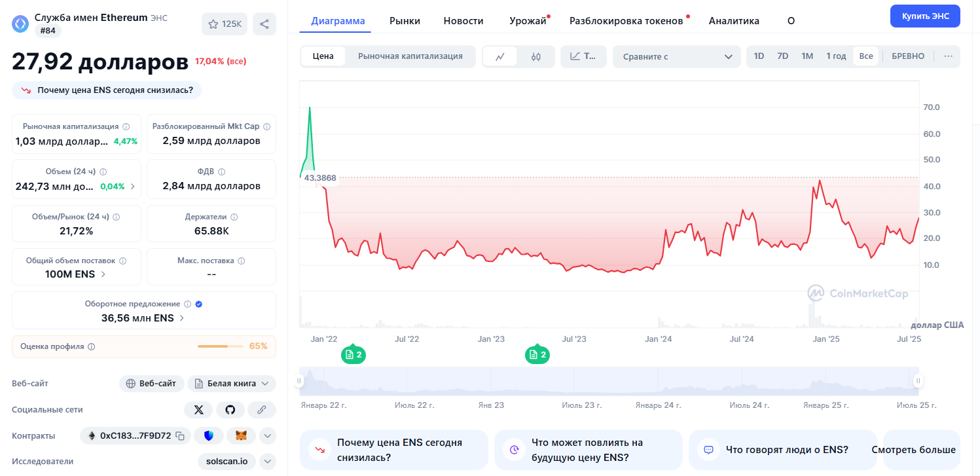The width and height of the screenshot is (980, 476).
Task: Click the verified badge by Оборотное предложение
Action: (x=199, y=304)
